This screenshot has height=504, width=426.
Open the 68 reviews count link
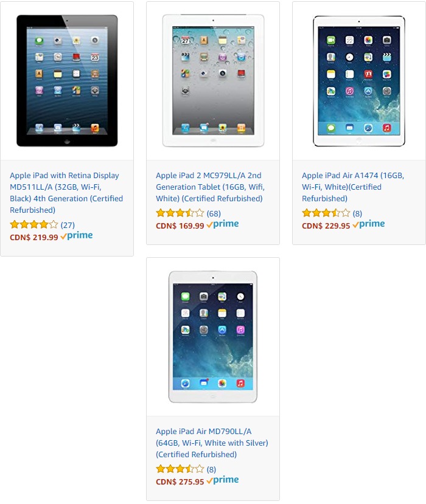[214, 213]
